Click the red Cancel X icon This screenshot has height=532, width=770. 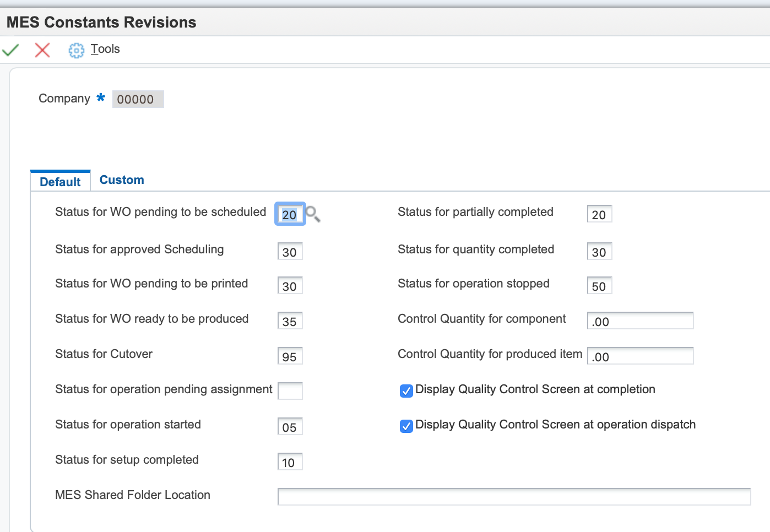pos(42,50)
